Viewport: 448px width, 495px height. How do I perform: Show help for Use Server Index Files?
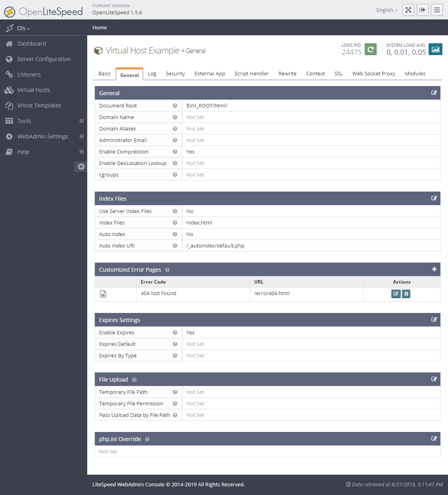175,211
